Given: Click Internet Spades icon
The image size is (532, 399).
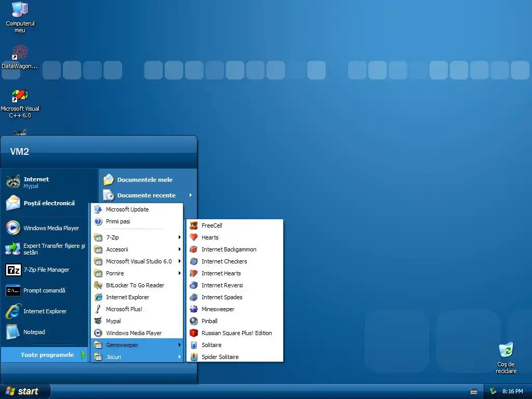Looking at the screenshot, I should (194, 297).
